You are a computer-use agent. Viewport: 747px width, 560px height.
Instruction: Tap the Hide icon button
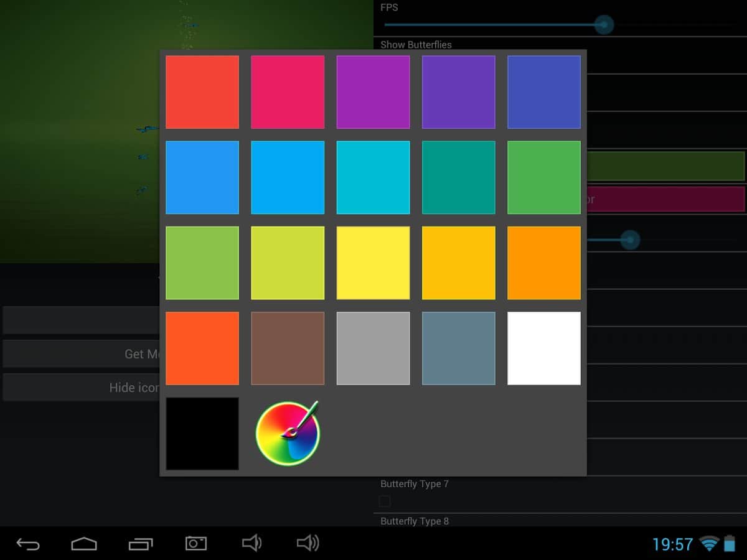coord(81,388)
